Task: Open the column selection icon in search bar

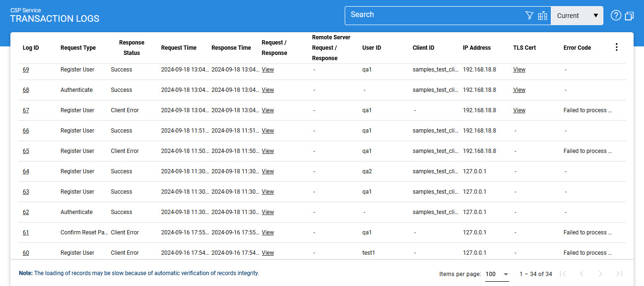Action: click(542, 16)
